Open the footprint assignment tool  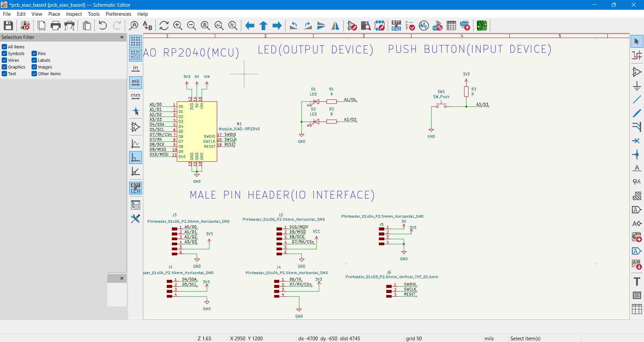tap(438, 26)
